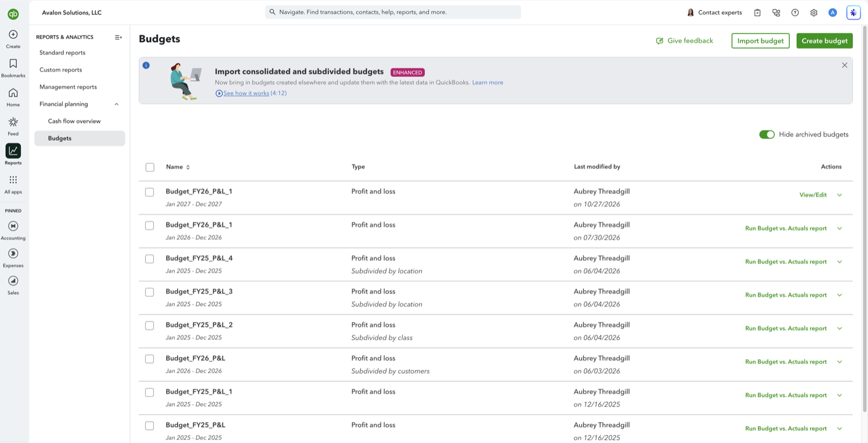
Task: Open pinned Expenses icon
Action: [x=13, y=254]
